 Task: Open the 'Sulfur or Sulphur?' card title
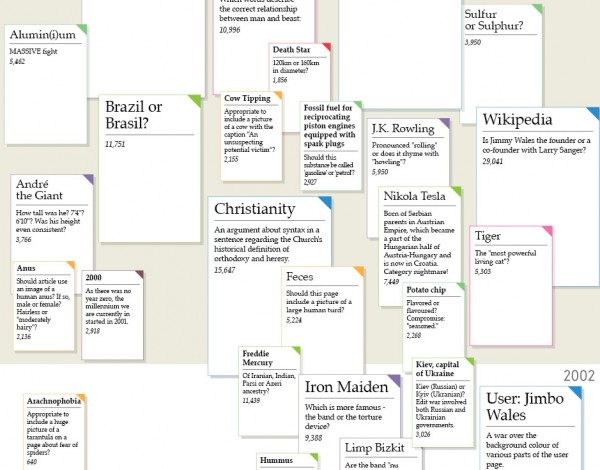[494, 20]
